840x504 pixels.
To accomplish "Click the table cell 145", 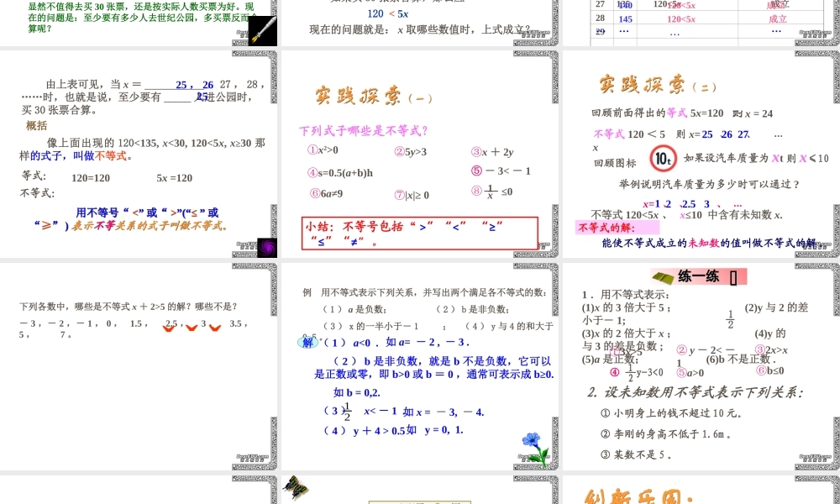I will pyautogui.click(x=625, y=18).
